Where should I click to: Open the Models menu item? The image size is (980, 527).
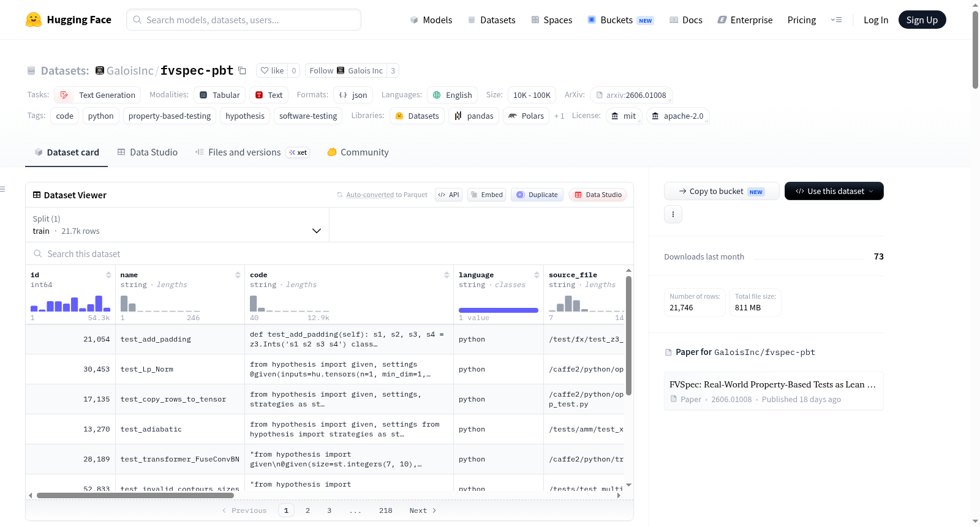point(431,20)
